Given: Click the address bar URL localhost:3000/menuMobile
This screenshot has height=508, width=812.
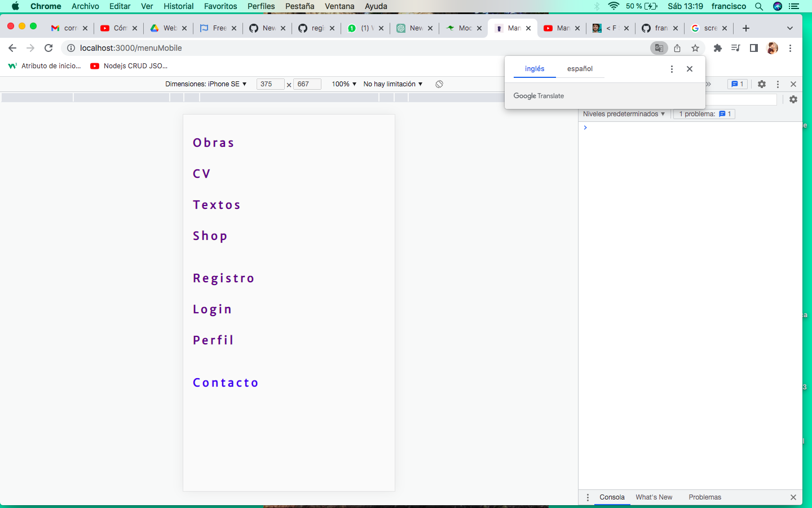Looking at the screenshot, I should tap(131, 48).
